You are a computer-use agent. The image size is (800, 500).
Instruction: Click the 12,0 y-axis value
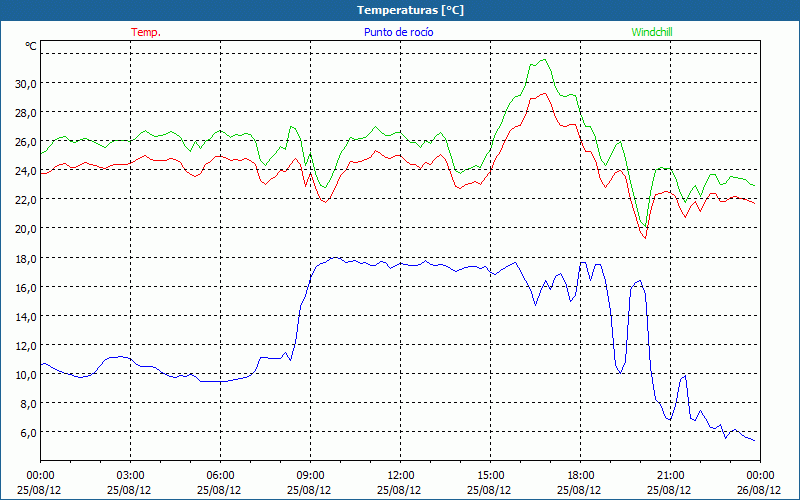point(26,346)
